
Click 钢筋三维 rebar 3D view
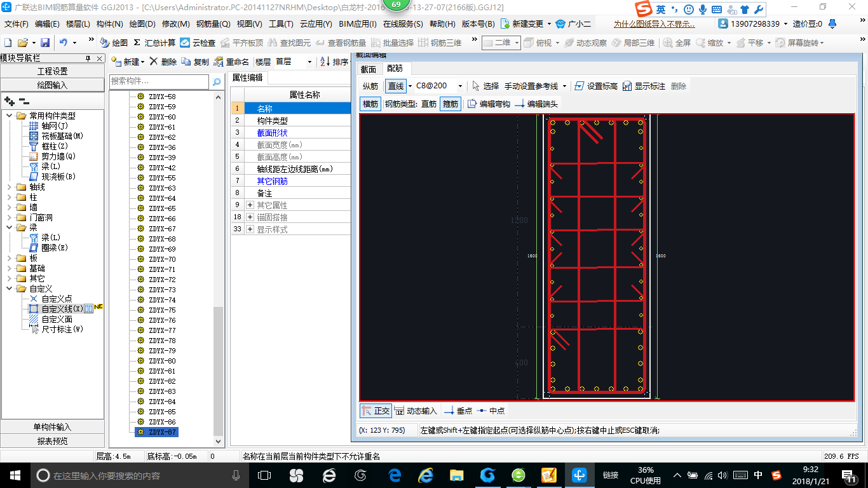(440, 43)
